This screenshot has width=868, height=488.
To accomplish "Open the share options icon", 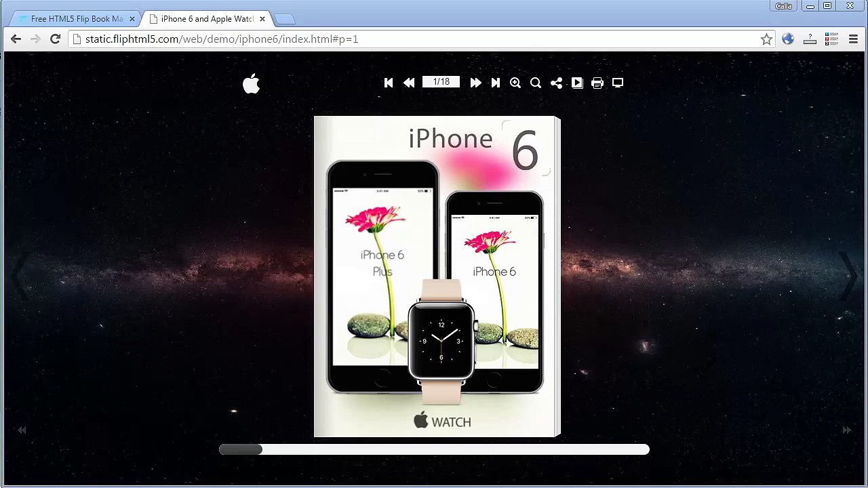I will 556,83.
